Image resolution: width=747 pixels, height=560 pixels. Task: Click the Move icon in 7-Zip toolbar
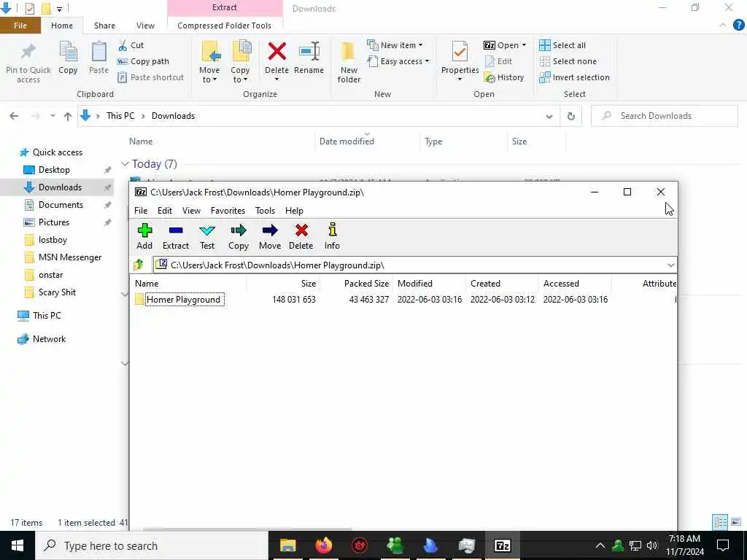(x=270, y=237)
